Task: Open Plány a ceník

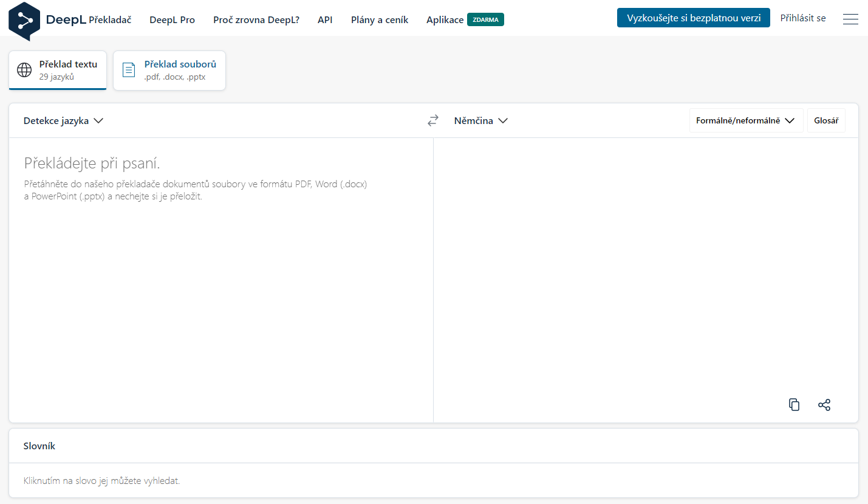Action: [x=380, y=19]
